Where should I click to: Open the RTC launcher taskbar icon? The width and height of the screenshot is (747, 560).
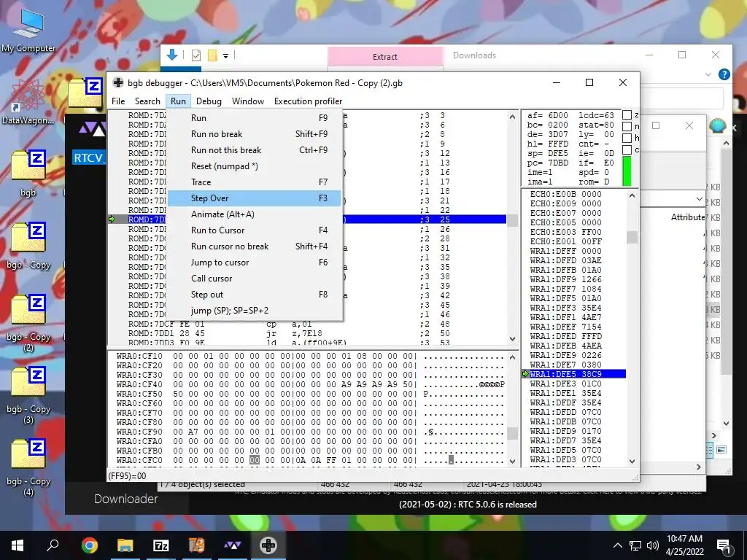(233, 545)
